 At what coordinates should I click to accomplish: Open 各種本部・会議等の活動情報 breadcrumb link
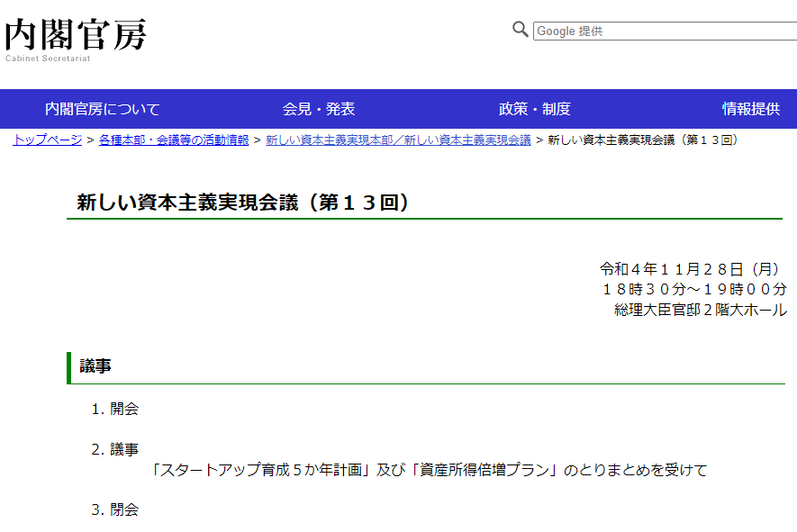point(174,140)
